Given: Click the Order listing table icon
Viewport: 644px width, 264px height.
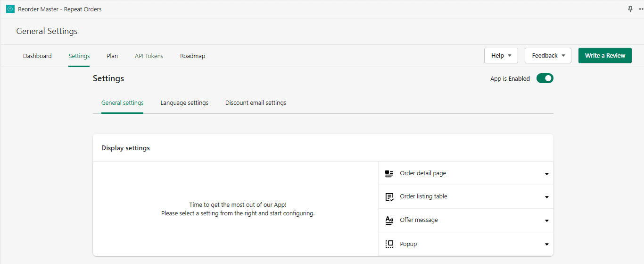Looking at the screenshot, I should coord(389,197).
